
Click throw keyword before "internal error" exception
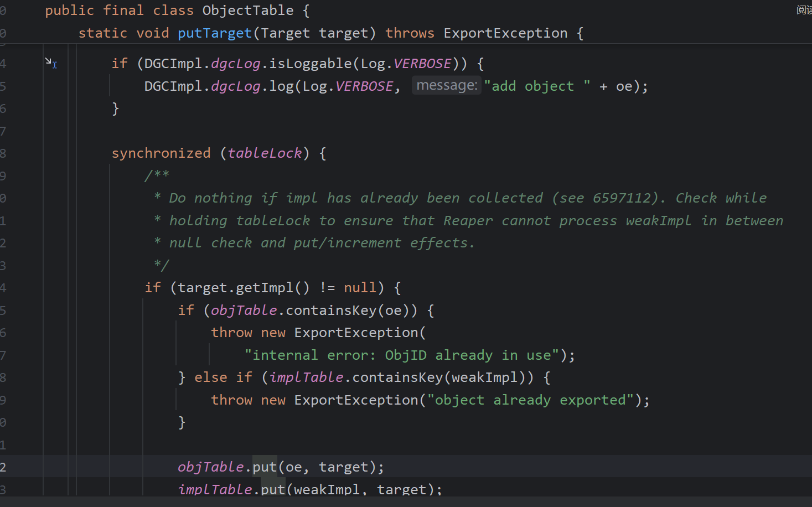click(x=231, y=333)
